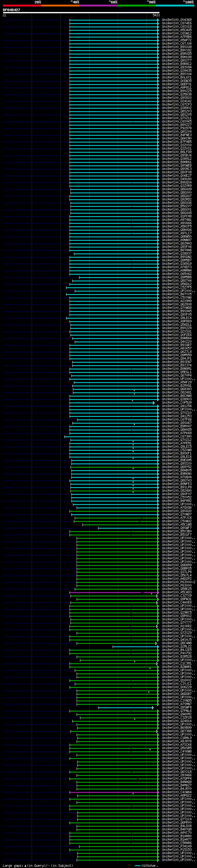Screen dimensions: 197x868
Task: Choose hit UniRef100_C1C3M1
Action: [x=176, y=664]
